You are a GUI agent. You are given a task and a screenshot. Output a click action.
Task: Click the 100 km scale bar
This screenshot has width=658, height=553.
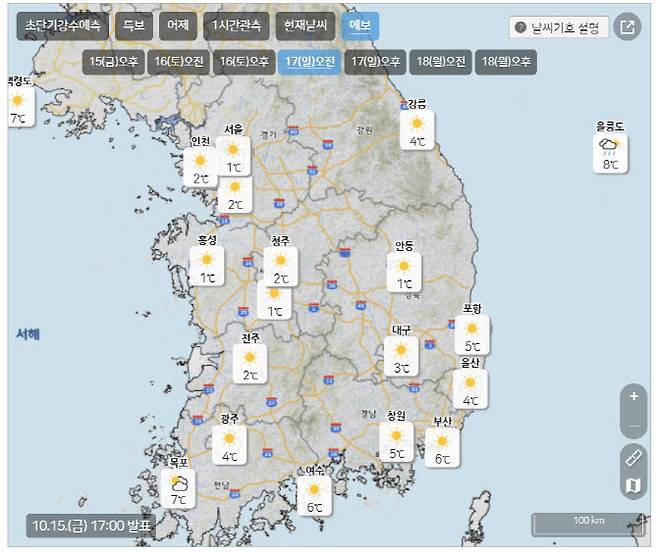[589, 524]
